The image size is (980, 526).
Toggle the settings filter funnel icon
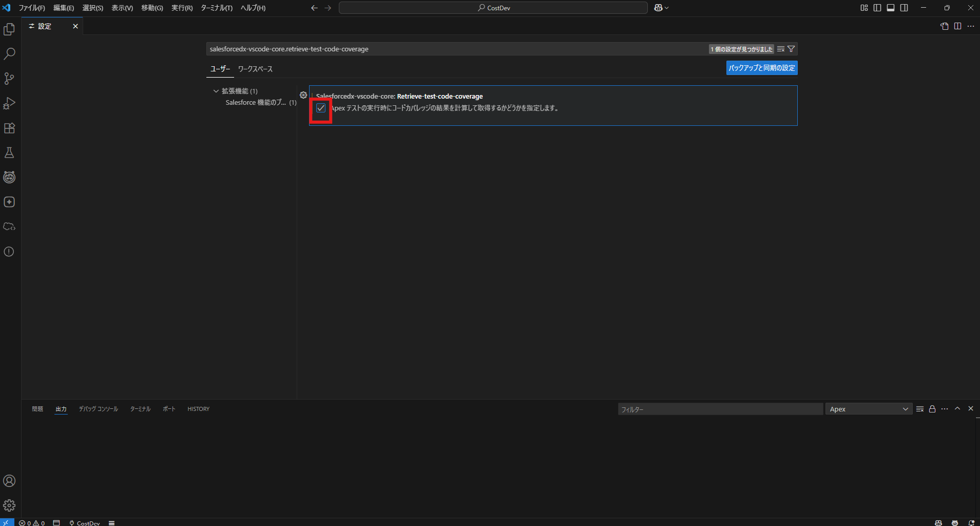791,49
